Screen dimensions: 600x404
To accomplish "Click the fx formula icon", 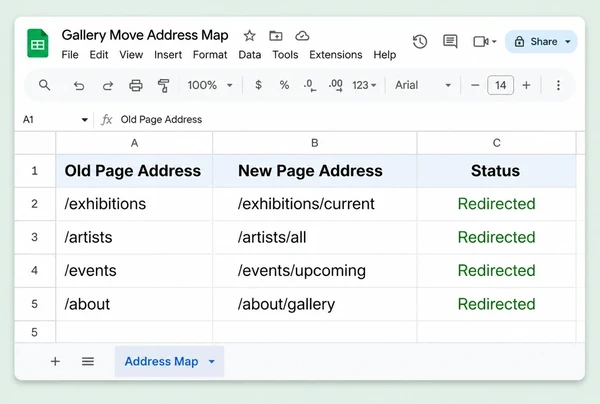I will [x=106, y=120].
